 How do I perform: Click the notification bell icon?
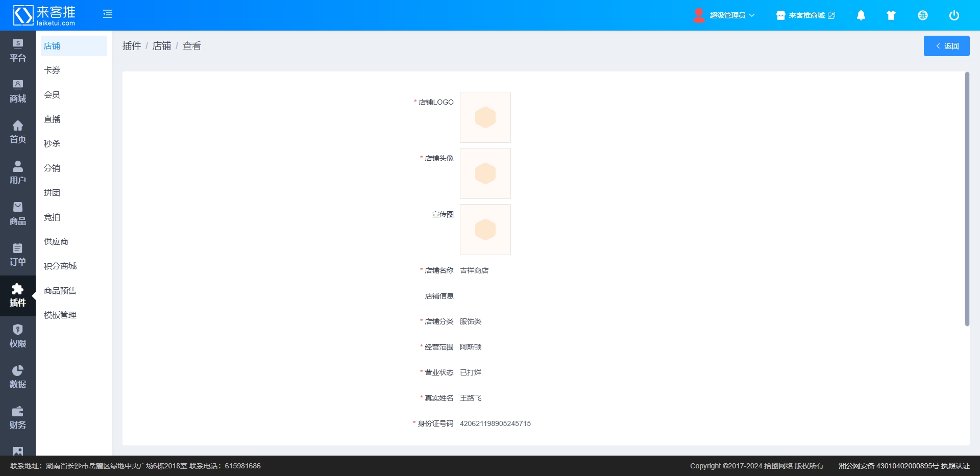(861, 15)
